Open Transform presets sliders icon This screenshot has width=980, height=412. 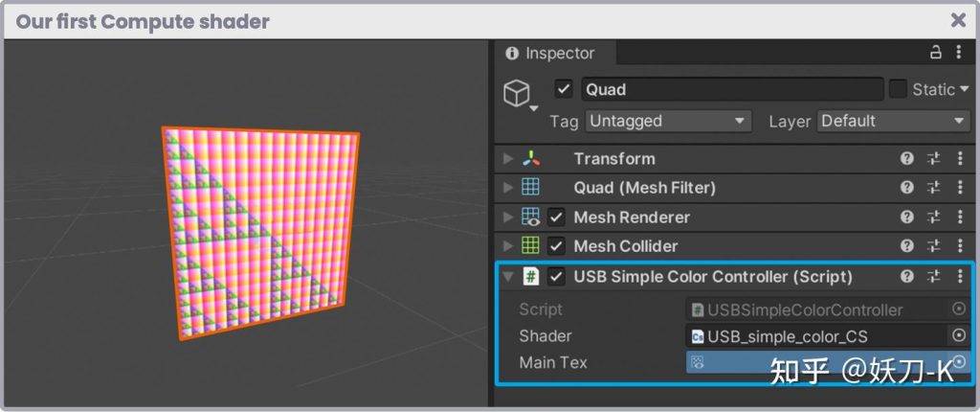click(x=934, y=159)
